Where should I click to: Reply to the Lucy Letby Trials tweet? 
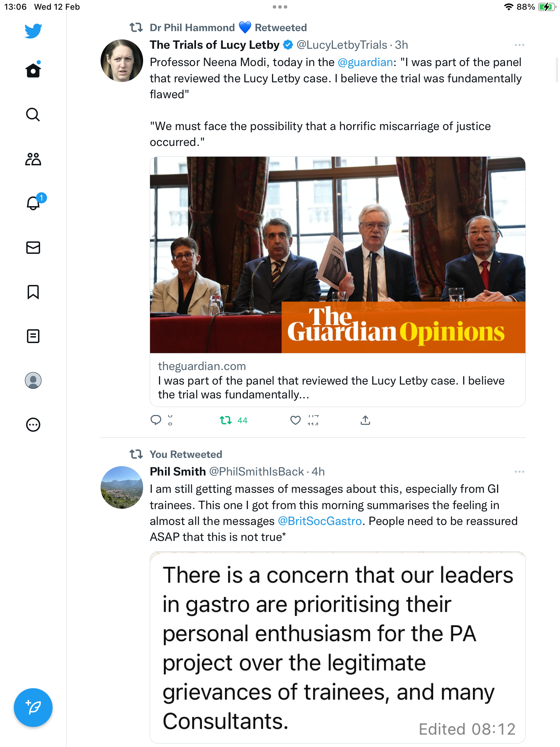point(156,420)
